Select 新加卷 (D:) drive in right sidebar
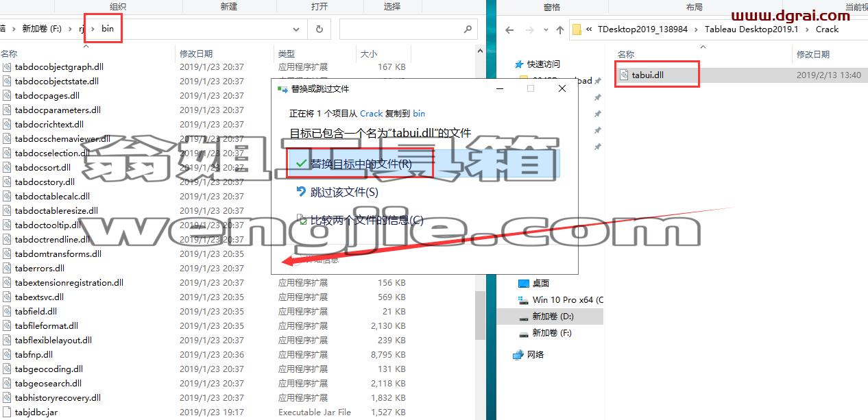 553,317
